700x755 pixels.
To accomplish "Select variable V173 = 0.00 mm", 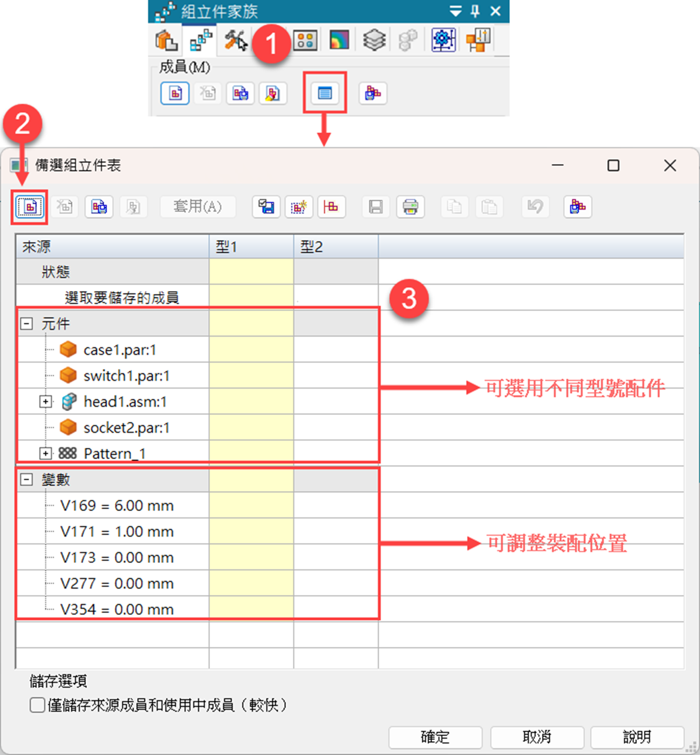I will [117, 557].
